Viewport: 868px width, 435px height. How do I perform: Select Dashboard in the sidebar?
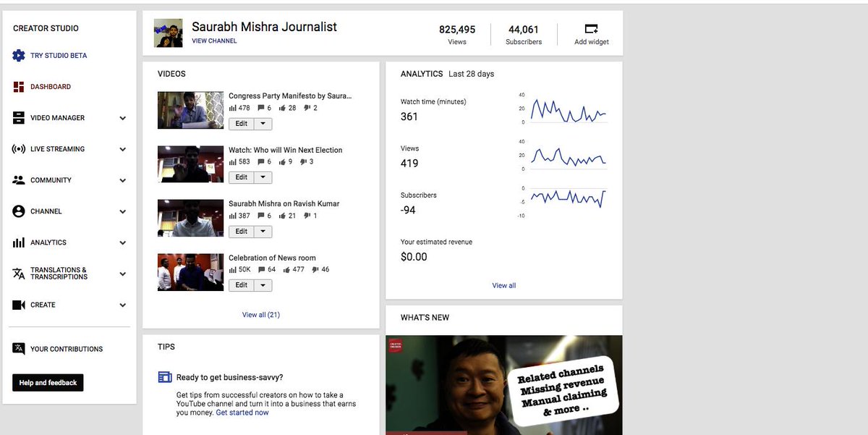[x=51, y=87]
